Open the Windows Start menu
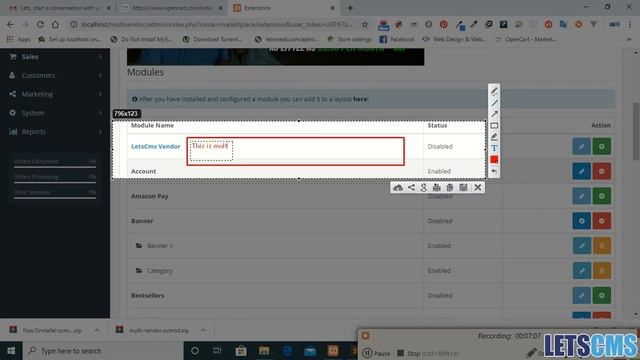640x360 pixels. 11,351
